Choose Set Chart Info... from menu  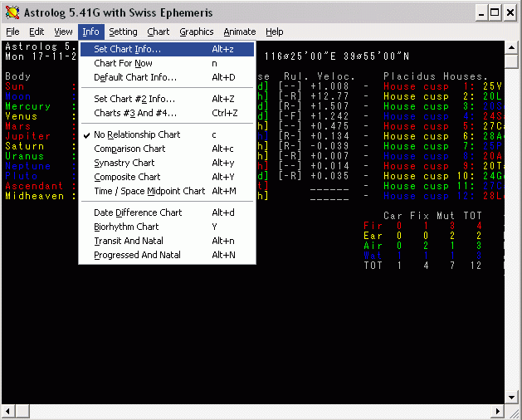(x=167, y=49)
